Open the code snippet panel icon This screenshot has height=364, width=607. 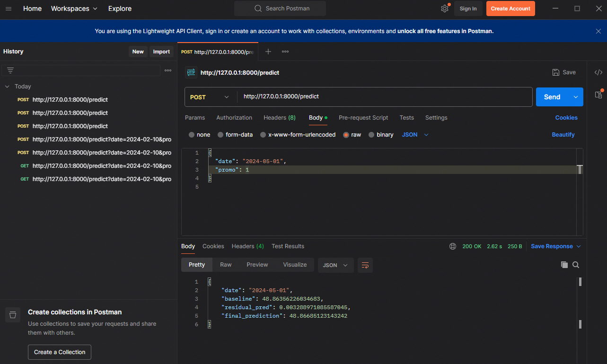tap(598, 72)
